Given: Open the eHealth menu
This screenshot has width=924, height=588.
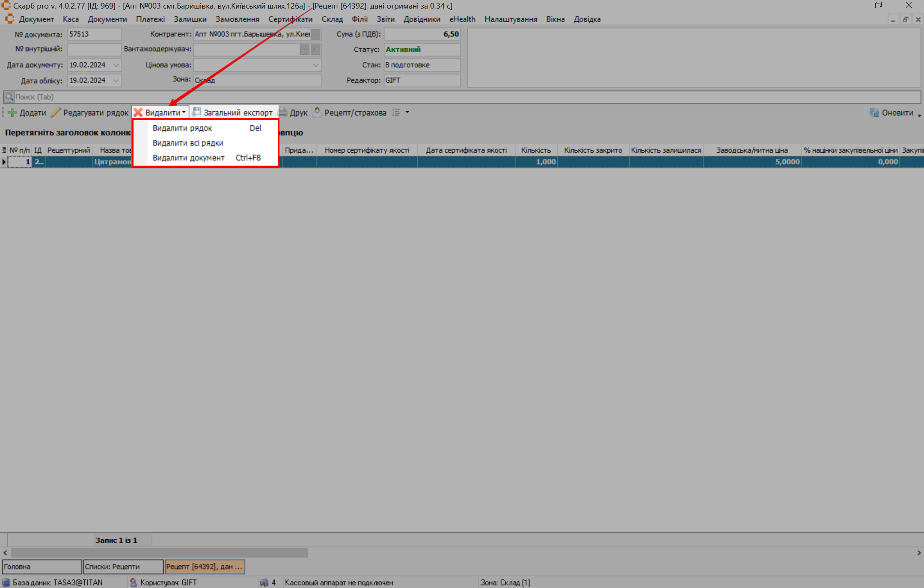Looking at the screenshot, I should pos(462,19).
